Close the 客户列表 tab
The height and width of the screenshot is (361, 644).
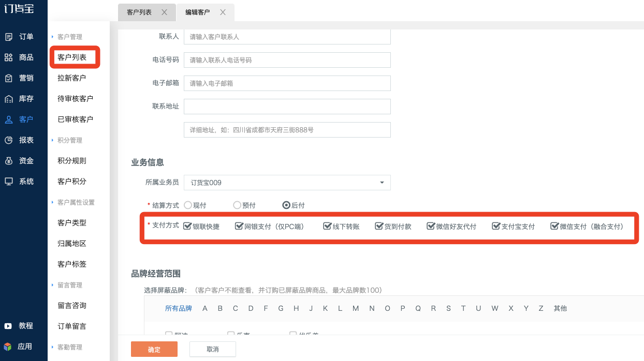pyautogui.click(x=164, y=12)
